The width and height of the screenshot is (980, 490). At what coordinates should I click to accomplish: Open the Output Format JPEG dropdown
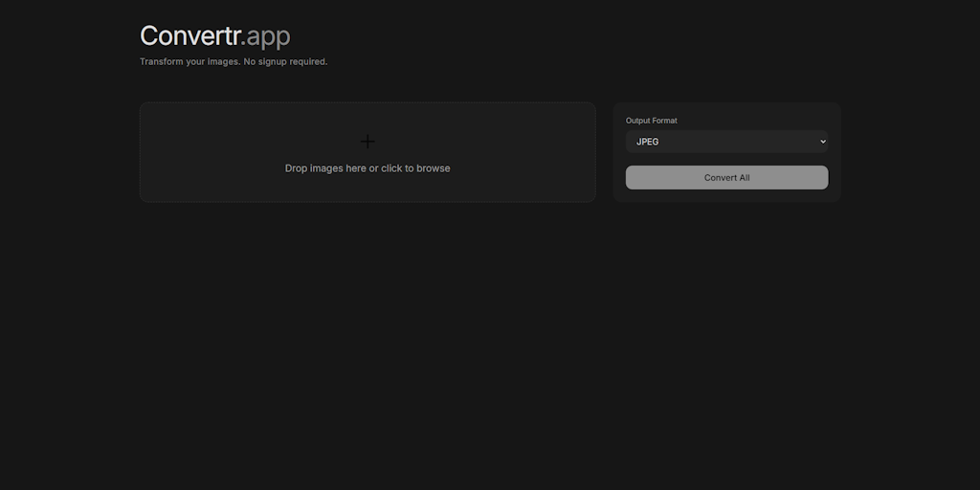tap(727, 142)
